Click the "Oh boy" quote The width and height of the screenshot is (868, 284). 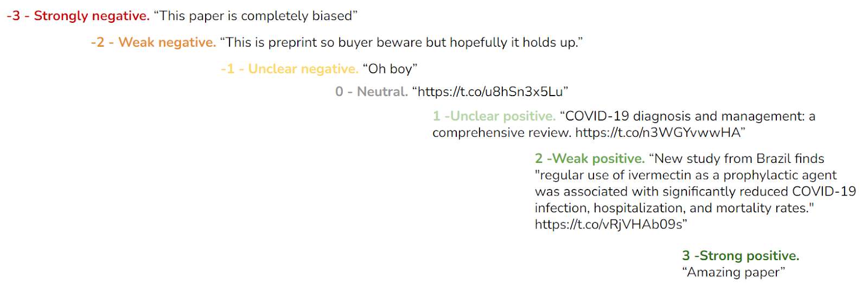[x=390, y=69]
